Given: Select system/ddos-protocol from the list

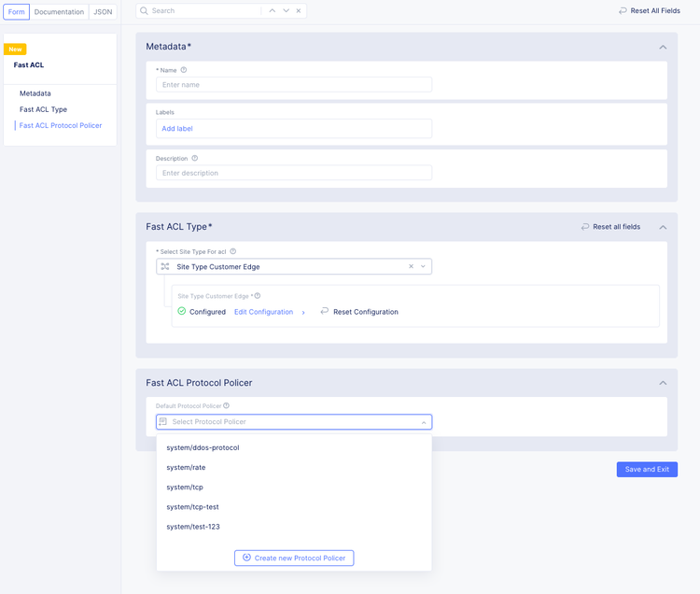Looking at the screenshot, I should coord(203,448).
